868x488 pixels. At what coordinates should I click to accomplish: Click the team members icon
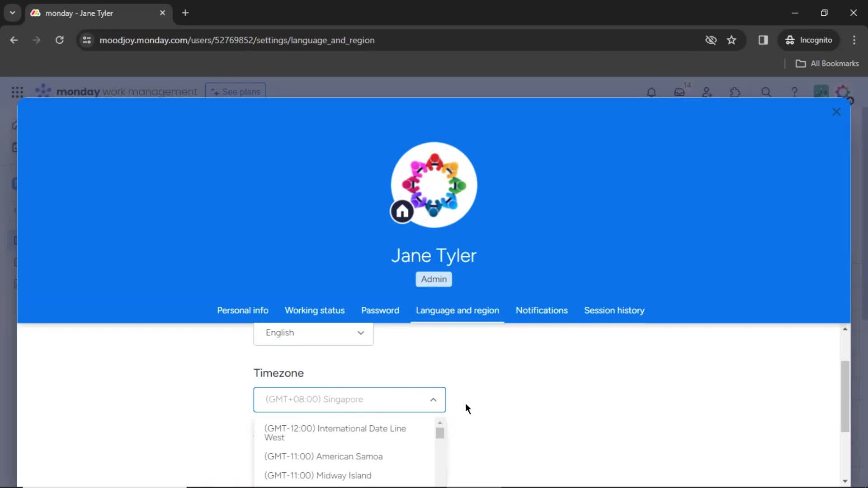[707, 92]
